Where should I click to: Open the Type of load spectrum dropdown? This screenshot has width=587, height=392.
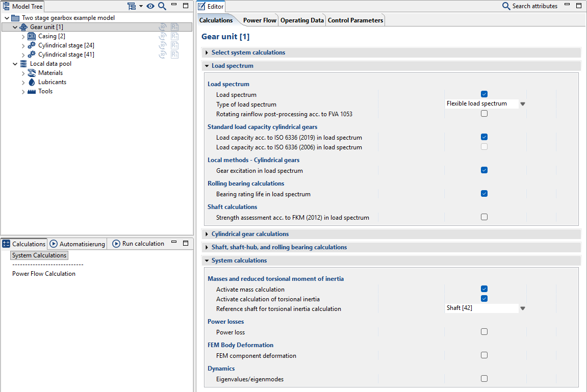pyautogui.click(x=522, y=104)
